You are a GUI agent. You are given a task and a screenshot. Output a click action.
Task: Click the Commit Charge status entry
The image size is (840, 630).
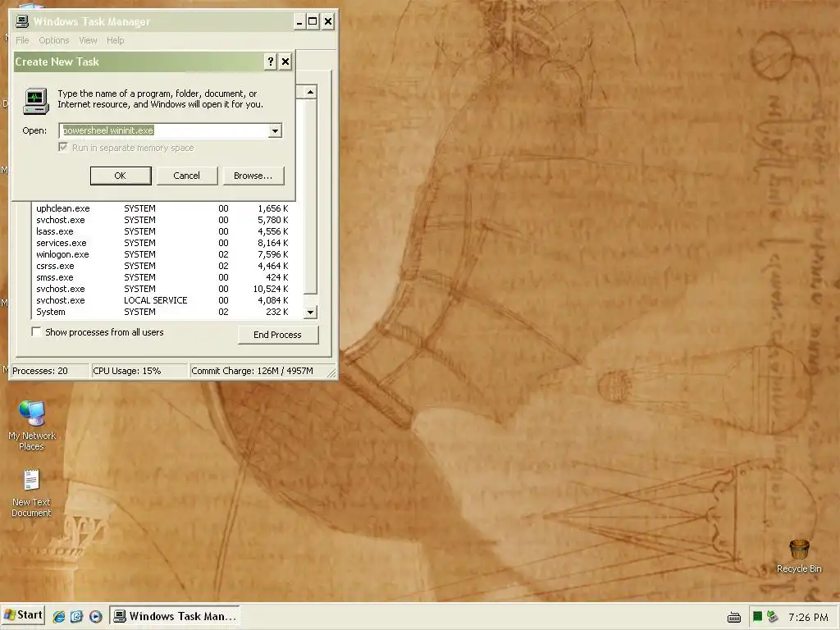click(258, 371)
